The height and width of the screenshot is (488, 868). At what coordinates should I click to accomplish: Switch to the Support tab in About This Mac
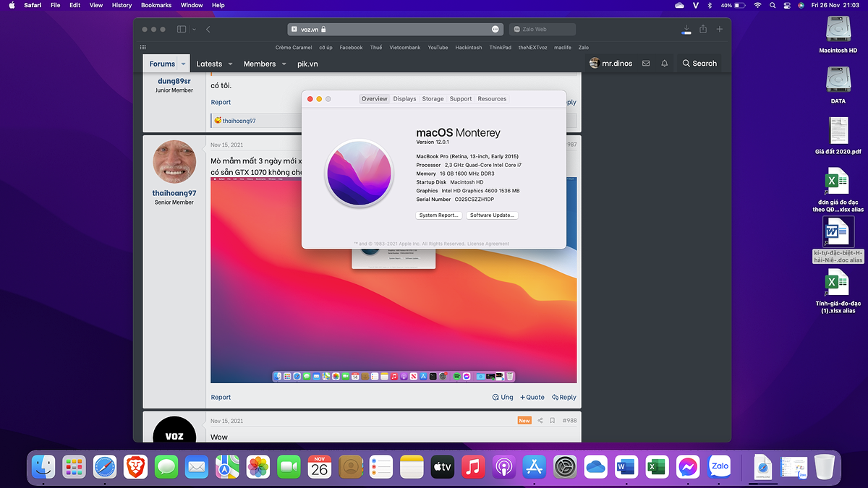[x=460, y=99]
